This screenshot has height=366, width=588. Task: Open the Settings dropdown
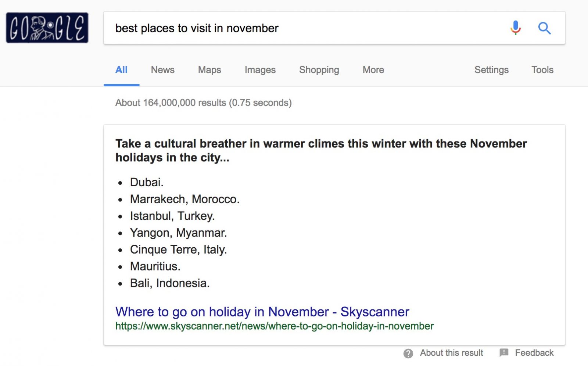tap(491, 70)
